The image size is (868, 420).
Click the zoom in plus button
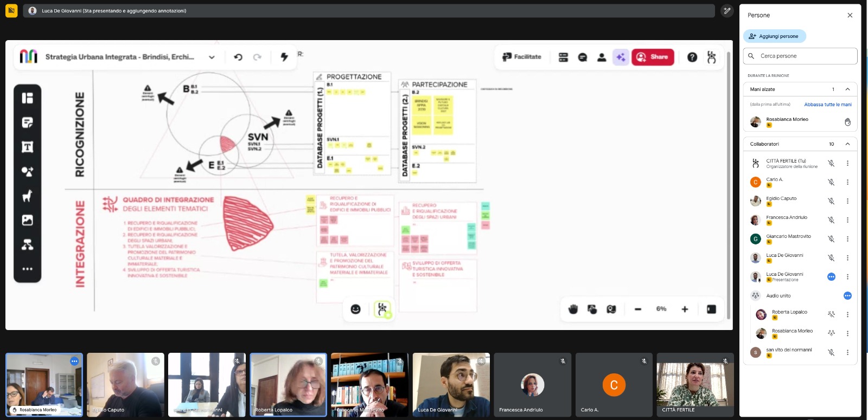point(685,309)
